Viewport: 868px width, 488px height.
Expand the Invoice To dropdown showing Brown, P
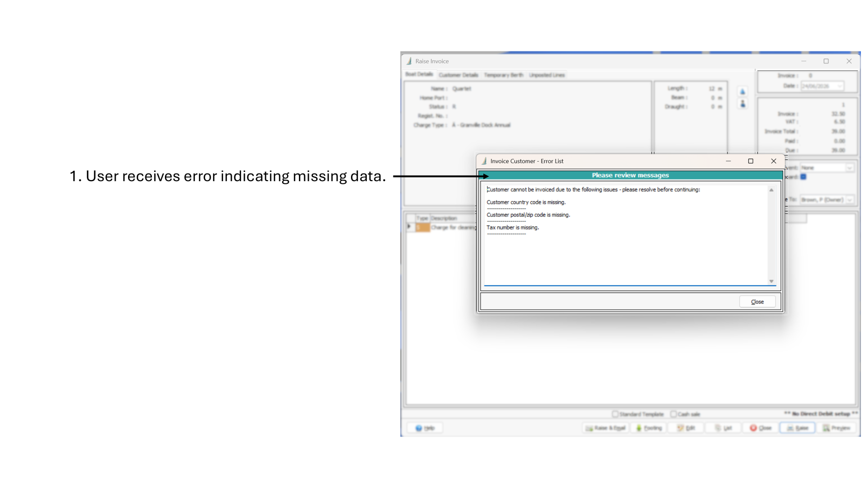[x=850, y=200]
